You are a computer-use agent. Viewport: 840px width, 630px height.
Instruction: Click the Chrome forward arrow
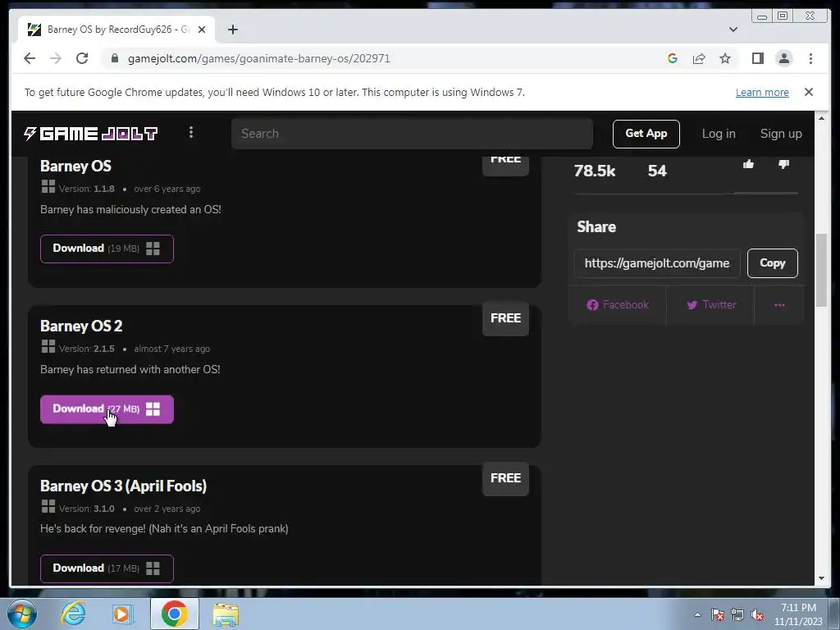pyautogui.click(x=56, y=58)
